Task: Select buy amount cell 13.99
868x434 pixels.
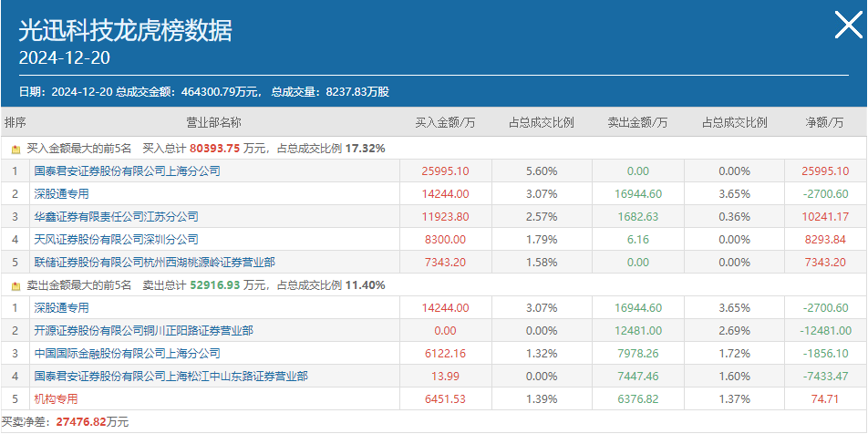Action: click(x=445, y=377)
